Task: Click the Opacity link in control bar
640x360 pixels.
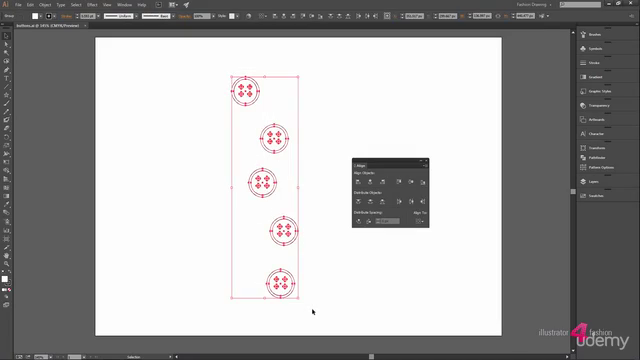Action: (184, 16)
